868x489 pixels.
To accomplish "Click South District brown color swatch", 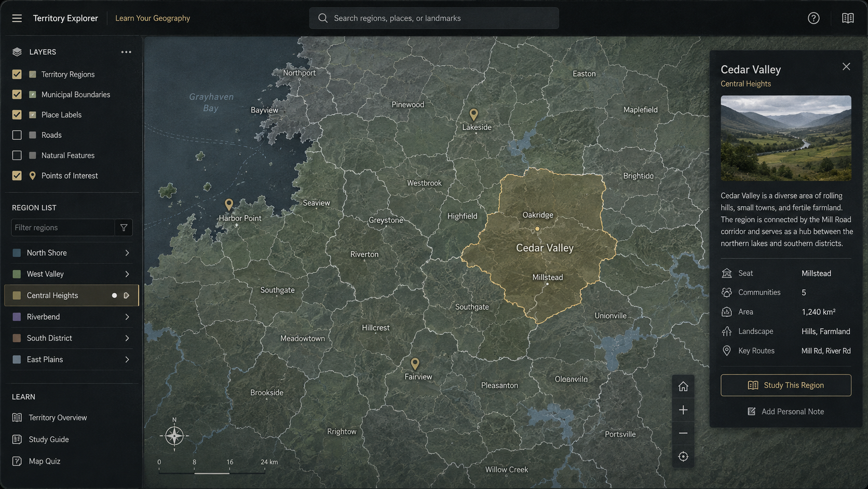I will coord(17,338).
